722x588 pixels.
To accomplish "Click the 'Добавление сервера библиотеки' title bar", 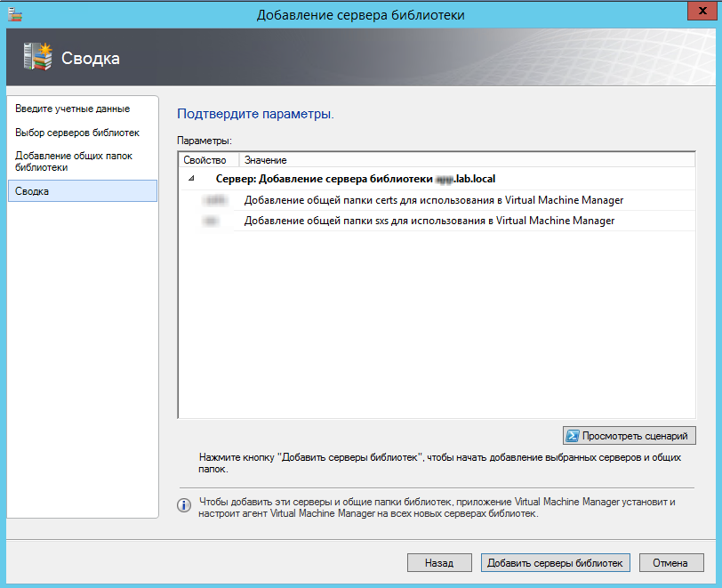I will [360, 14].
